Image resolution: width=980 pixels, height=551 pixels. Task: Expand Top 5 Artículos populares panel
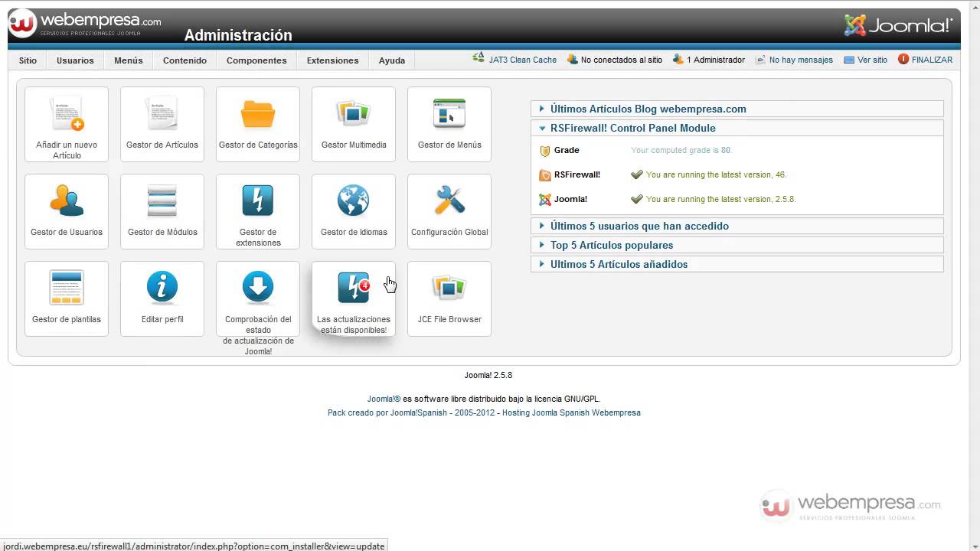coord(737,245)
